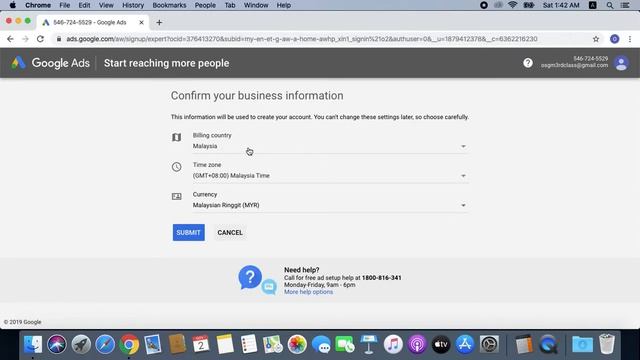Open the Chrome application menu
Screen dimensions: 640x360
pos(38,5)
